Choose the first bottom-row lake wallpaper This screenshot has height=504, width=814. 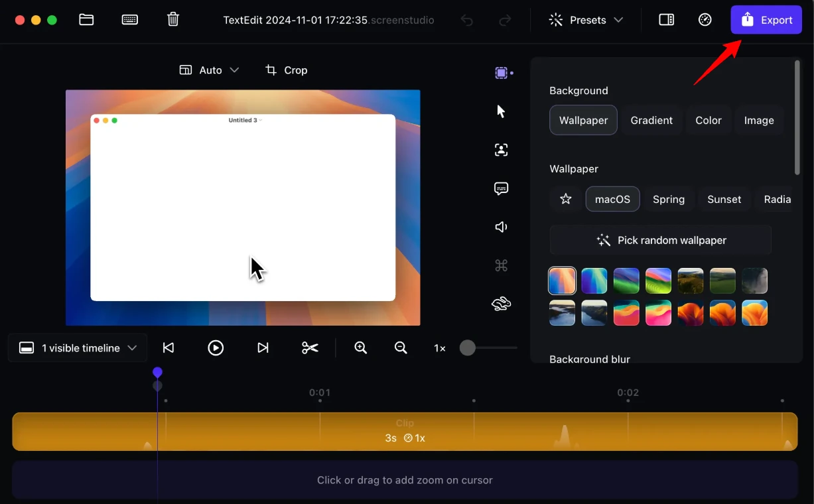tap(562, 313)
